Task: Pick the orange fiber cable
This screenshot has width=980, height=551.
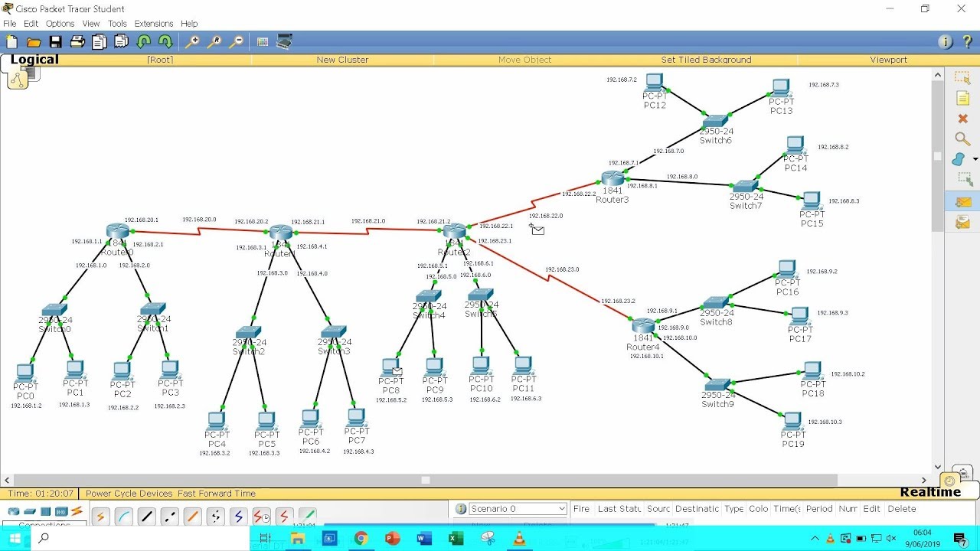Action: coord(192,517)
